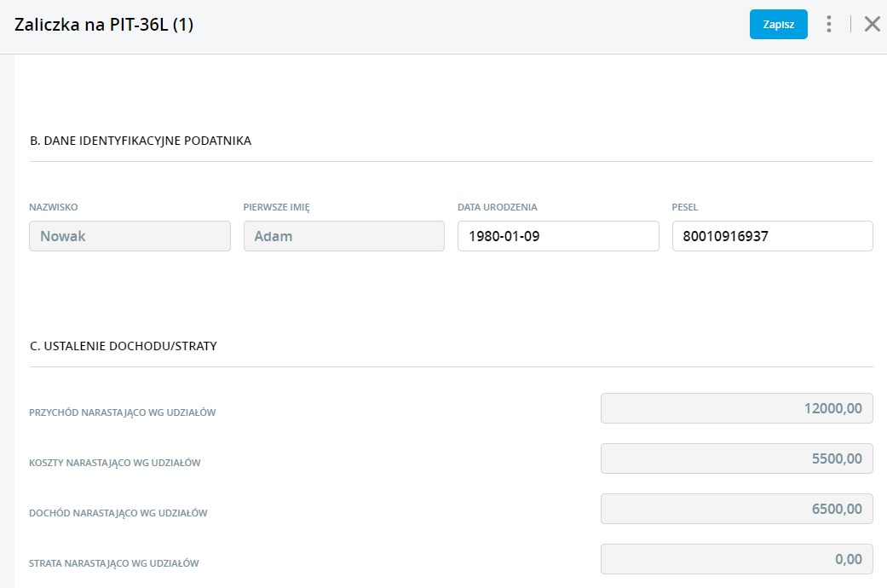
Task: Click the form title Zaliczka na PIT-36L (1)
Action: pyautogui.click(x=104, y=25)
